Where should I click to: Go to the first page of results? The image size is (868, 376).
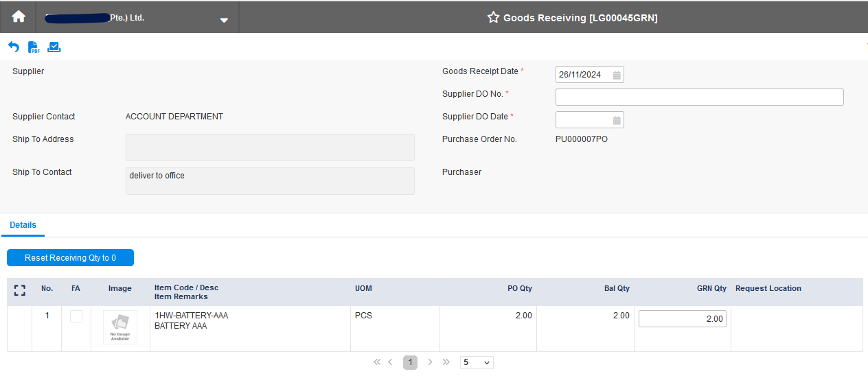click(377, 362)
